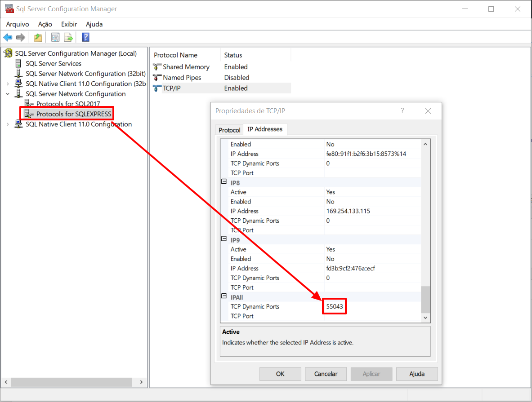Viewport: 532px width, 402px height.
Task: Collapse the SQL Server Network Configuration node
Action: 8,94
